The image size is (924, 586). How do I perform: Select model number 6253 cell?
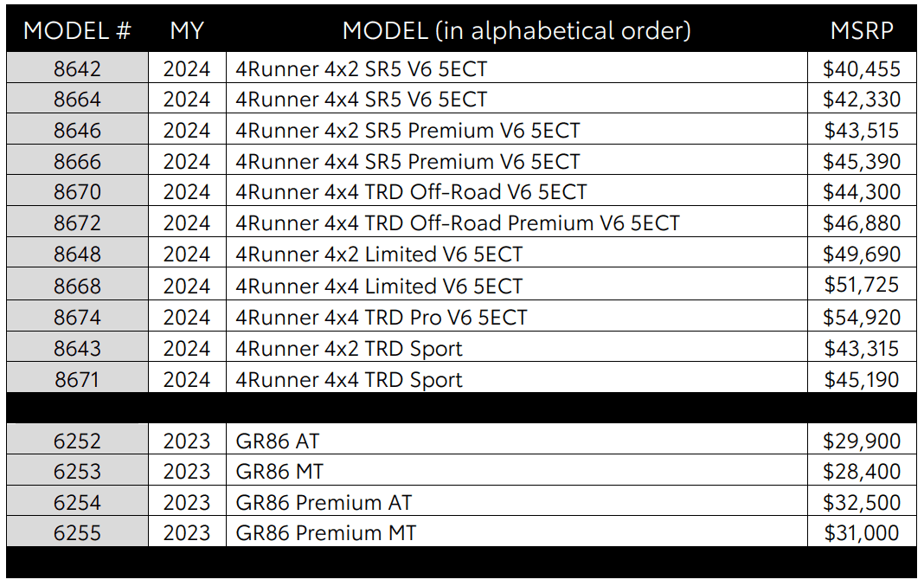[x=77, y=471]
